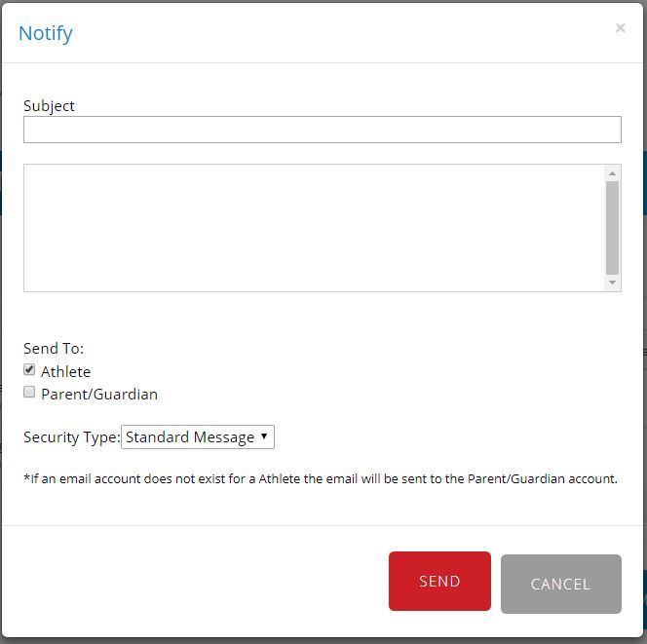Click the Standard Message dropdown arrow
This screenshot has width=647, height=644.
(264, 436)
